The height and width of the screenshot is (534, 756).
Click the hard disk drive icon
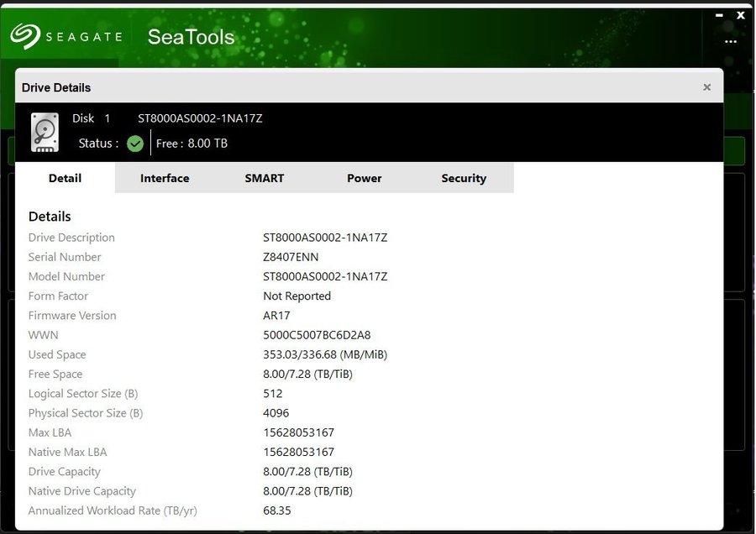click(x=45, y=132)
